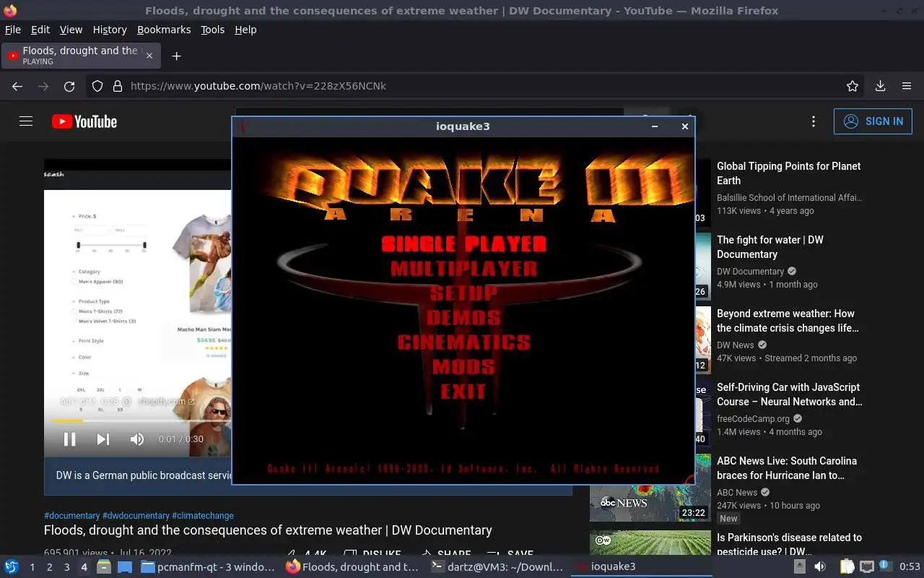Screen dimensions: 924x578
Task: Open Is Parkinson's disease related to pesticide video
Action: [x=789, y=544]
